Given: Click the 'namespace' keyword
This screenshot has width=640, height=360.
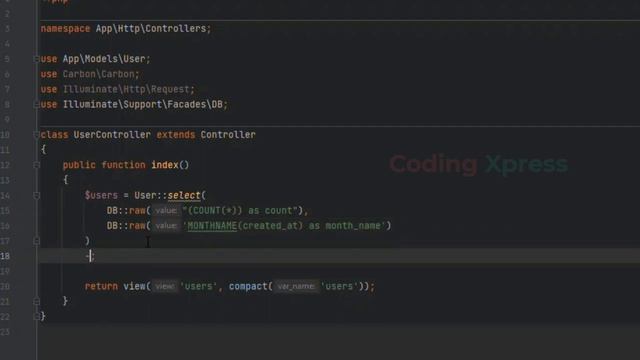Looking at the screenshot, I should point(65,29).
